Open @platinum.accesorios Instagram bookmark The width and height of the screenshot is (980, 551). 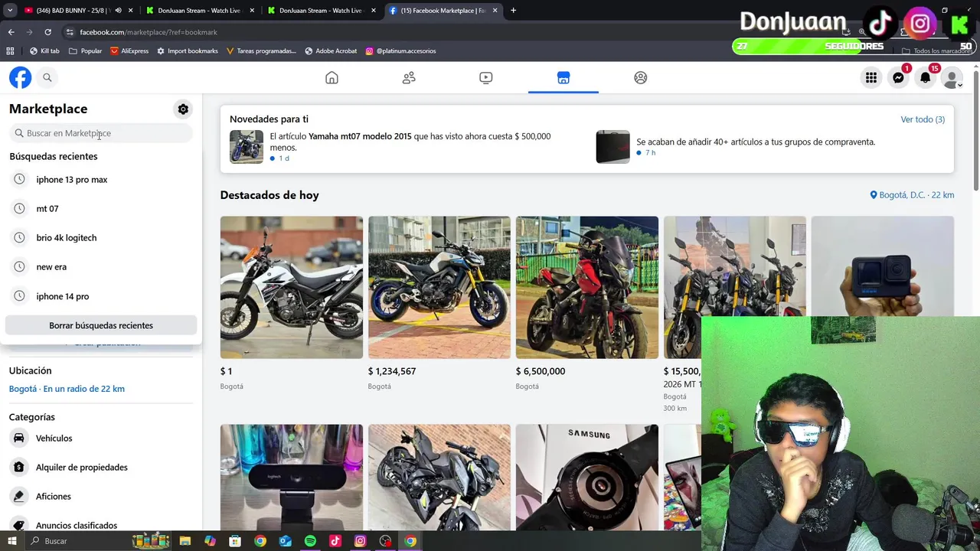400,51
